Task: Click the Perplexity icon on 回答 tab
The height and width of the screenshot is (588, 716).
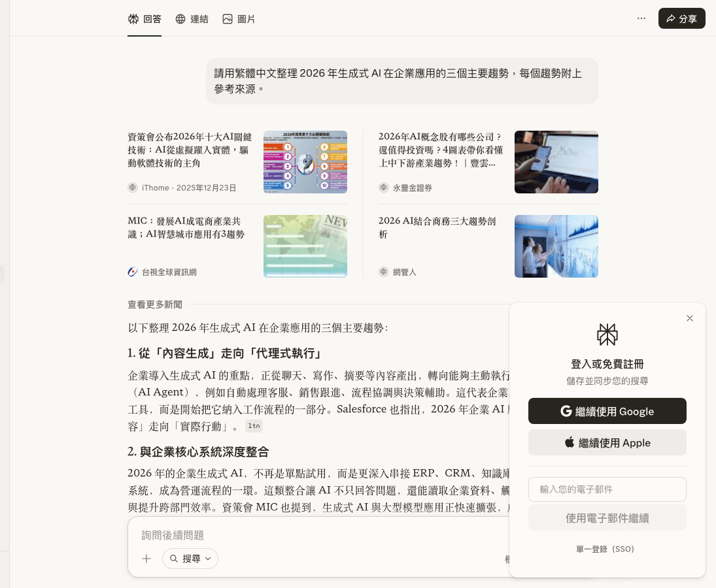Action: click(133, 19)
